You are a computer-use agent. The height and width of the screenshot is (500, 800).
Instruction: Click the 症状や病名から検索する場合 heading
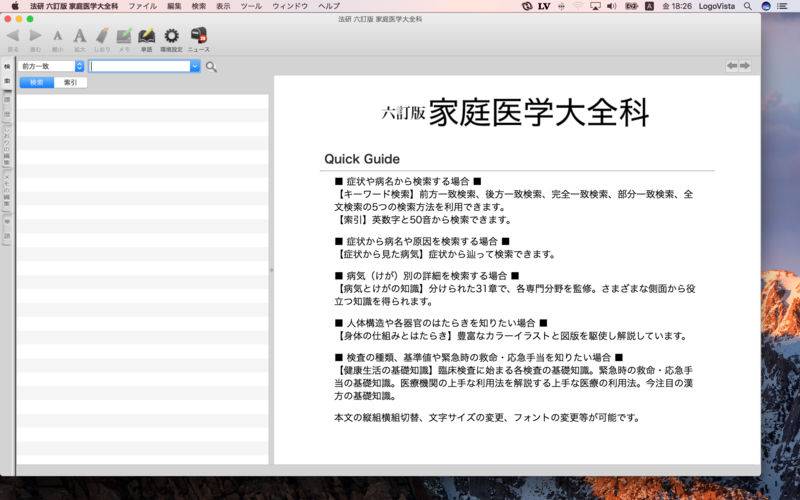point(408,181)
